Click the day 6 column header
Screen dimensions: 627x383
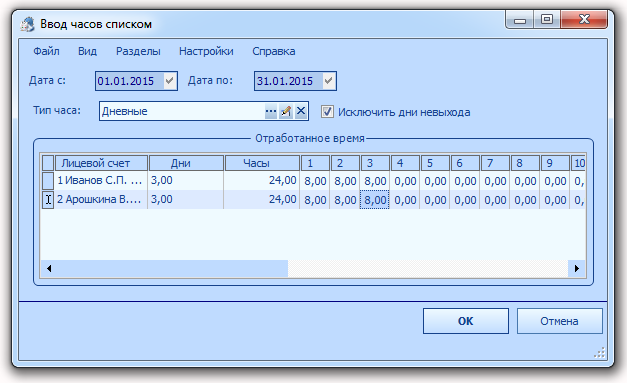(x=465, y=163)
